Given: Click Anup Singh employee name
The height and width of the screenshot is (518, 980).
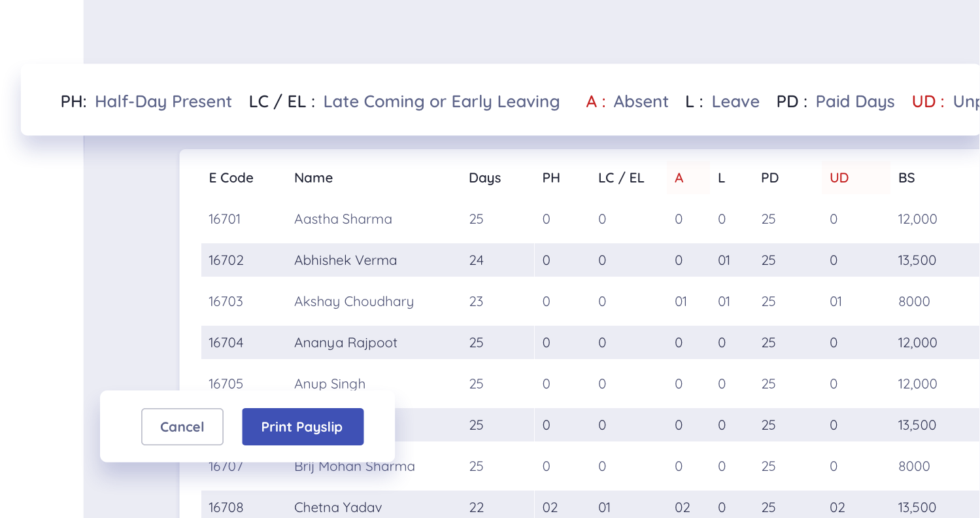Looking at the screenshot, I should point(329,384).
